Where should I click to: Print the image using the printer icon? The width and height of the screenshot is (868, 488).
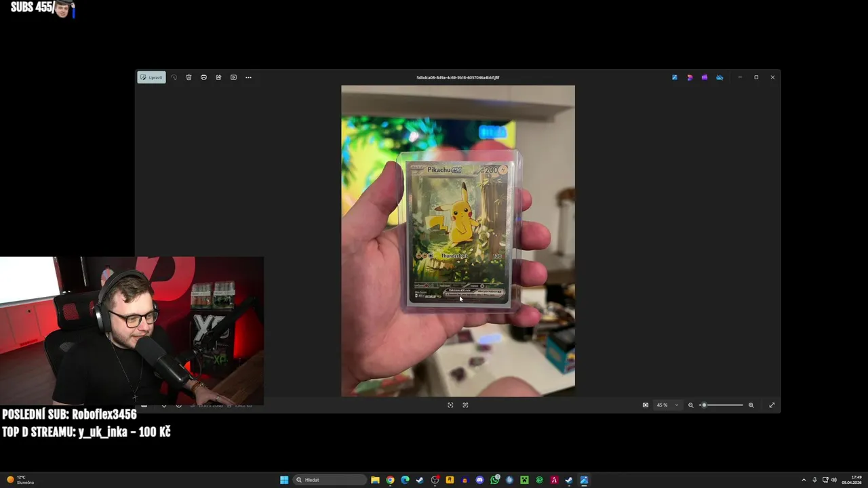click(x=203, y=77)
